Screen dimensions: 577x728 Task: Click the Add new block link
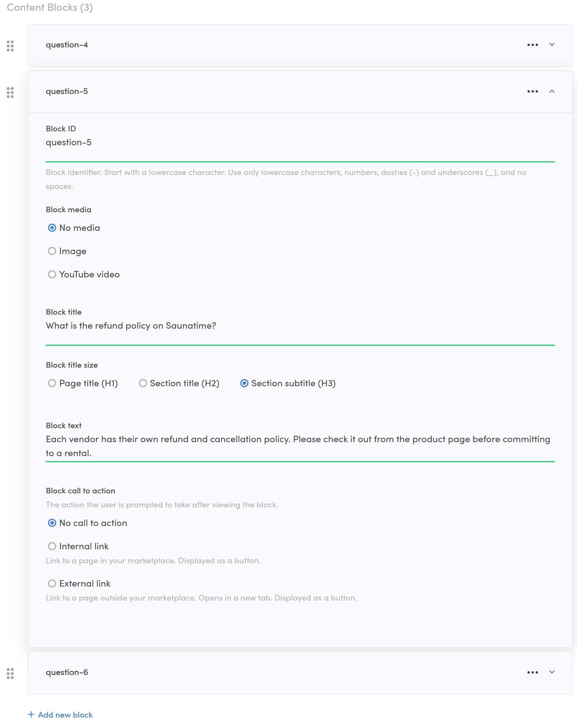pyautogui.click(x=65, y=715)
